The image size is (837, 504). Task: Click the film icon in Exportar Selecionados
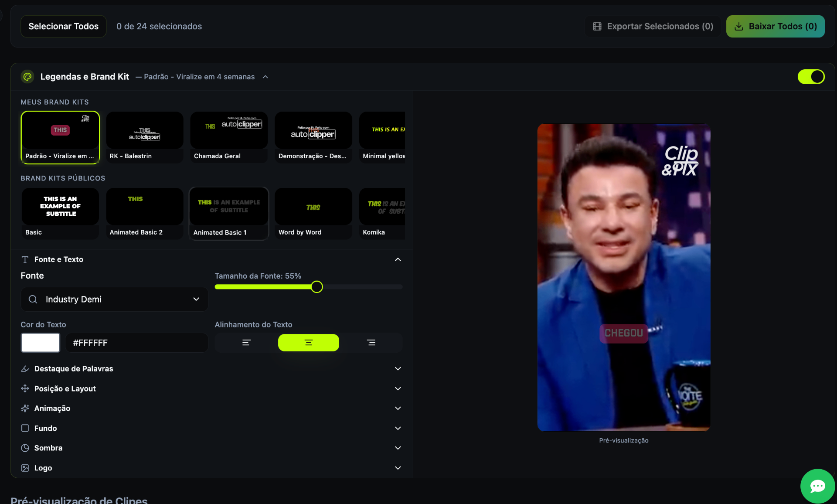[x=597, y=27]
